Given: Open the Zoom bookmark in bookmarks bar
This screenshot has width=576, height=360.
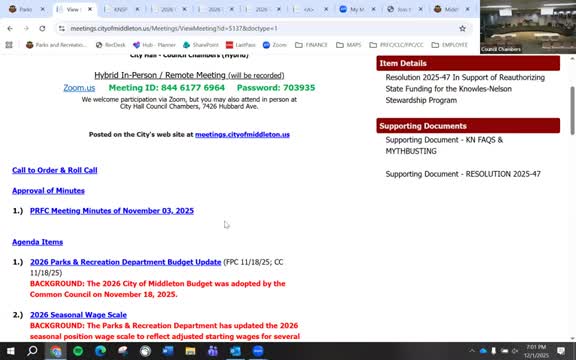Looking at the screenshot, I should (275, 45).
